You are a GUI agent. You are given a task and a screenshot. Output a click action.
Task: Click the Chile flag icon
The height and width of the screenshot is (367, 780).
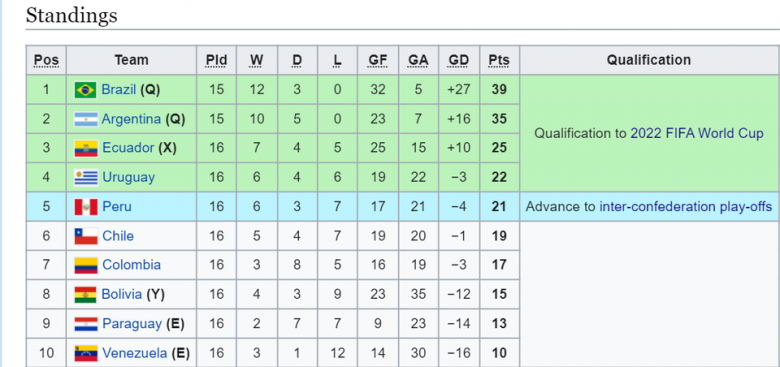86,236
